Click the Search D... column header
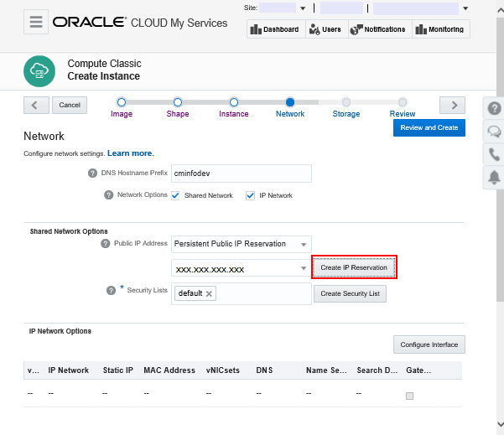Image resolution: width=504 pixels, height=435 pixels. pyautogui.click(x=377, y=370)
